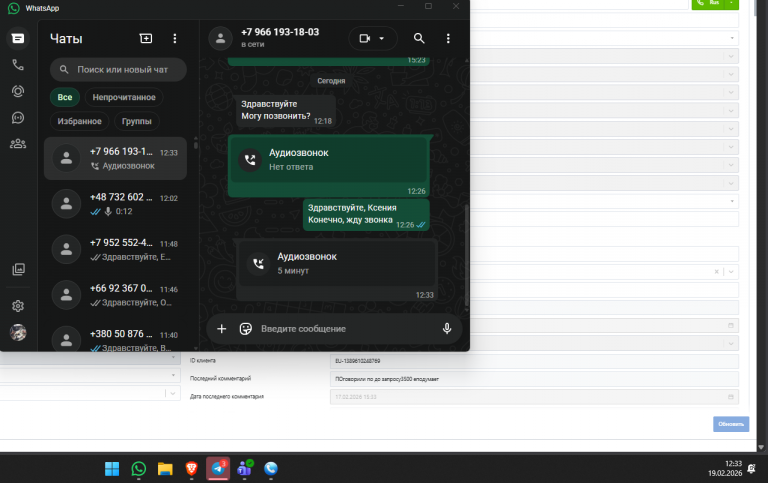The height and width of the screenshot is (483, 768).
Task: Click the missed Аудиозвонок call icon at 12:26
Action: pyautogui.click(x=250, y=160)
